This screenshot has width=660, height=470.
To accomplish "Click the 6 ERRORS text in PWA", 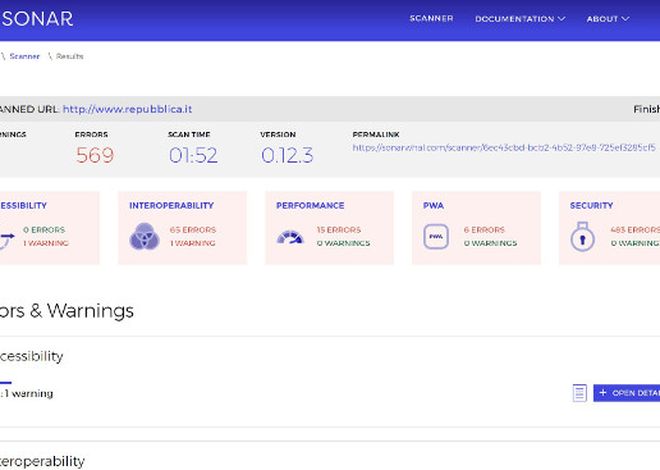I will click(x=484, y=230).
